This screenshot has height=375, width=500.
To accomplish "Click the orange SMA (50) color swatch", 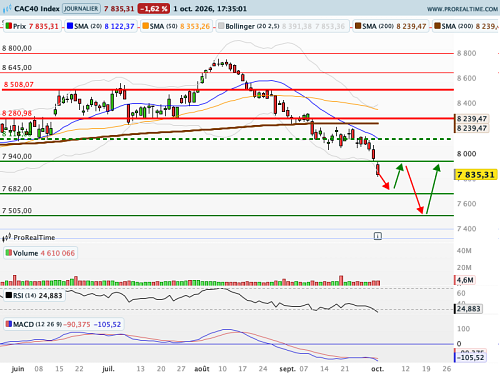I will (145, 26).
